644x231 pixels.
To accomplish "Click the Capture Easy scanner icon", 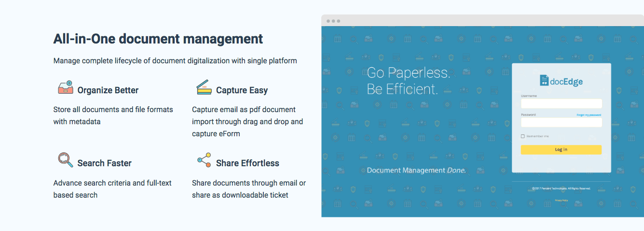I will click(x=204, y=88).
